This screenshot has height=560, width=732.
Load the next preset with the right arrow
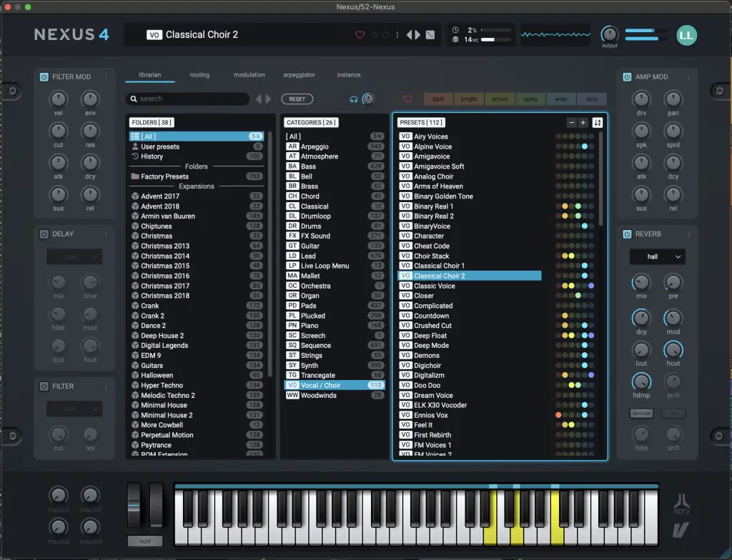417,35
